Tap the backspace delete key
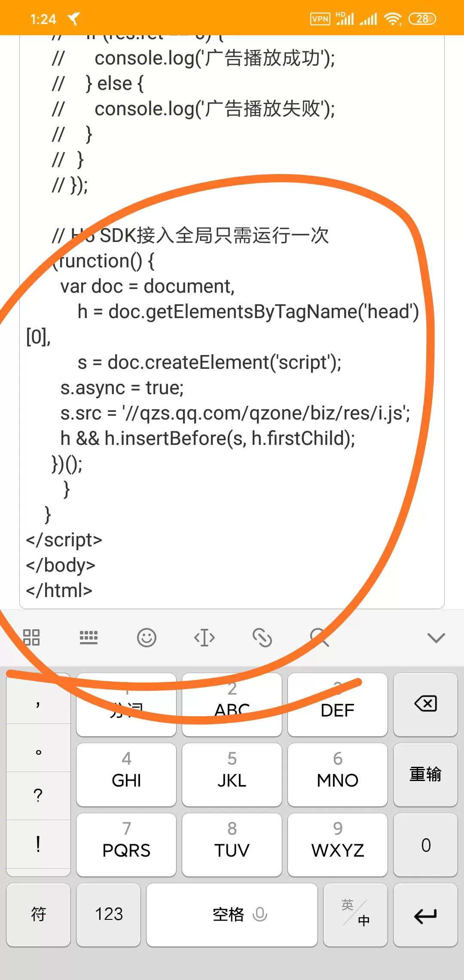The image size is (464, 980). 425,704
